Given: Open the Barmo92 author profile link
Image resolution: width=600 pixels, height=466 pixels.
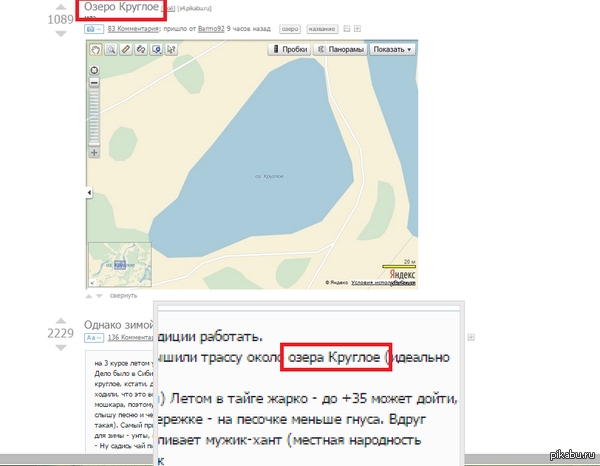Looking at the screenshot, I should [x=211, y=30].
